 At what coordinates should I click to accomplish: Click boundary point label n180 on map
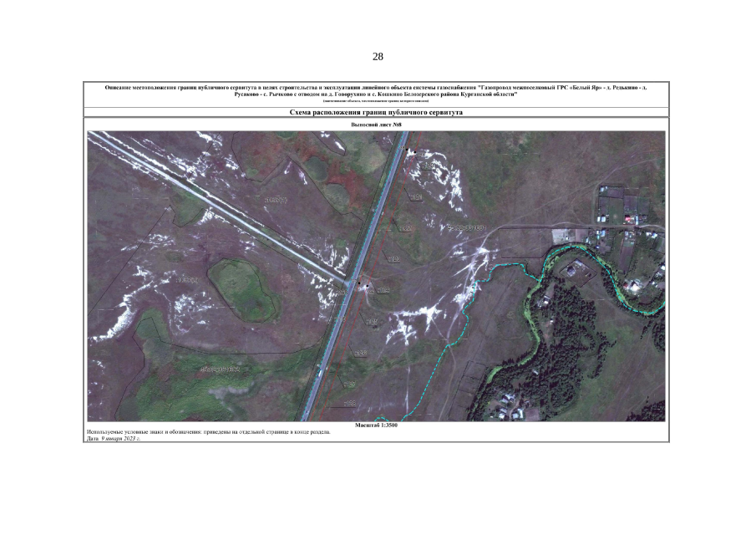pyautogui.click(x=429, y=166)
